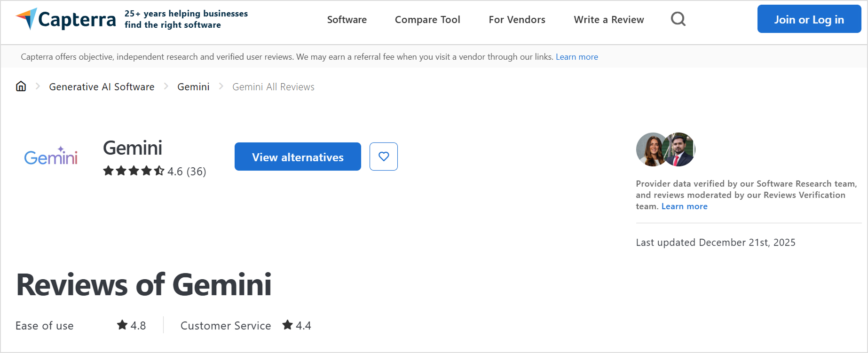Click the 4.4 customer service score

point(303,326)
